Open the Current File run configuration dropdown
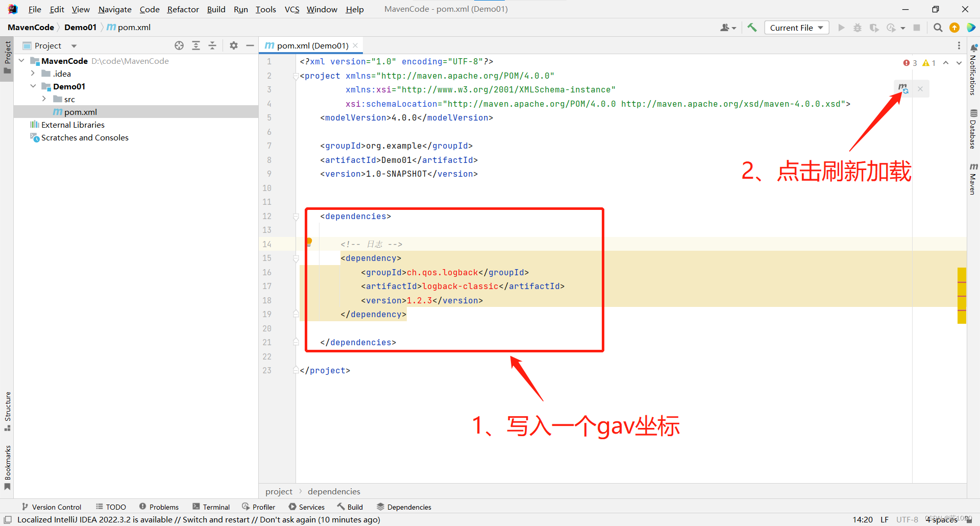980x526 pixels. pyautogui.click(x=796, y=28)
